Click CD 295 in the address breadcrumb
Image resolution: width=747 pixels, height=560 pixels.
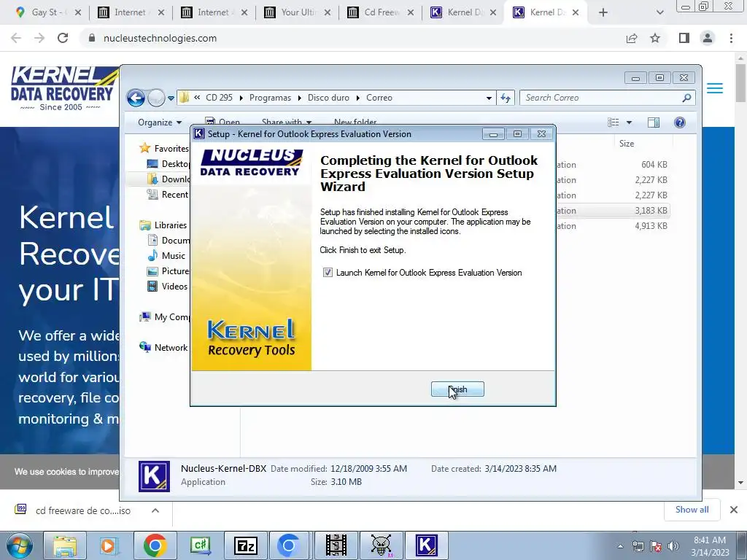[219, 98]
